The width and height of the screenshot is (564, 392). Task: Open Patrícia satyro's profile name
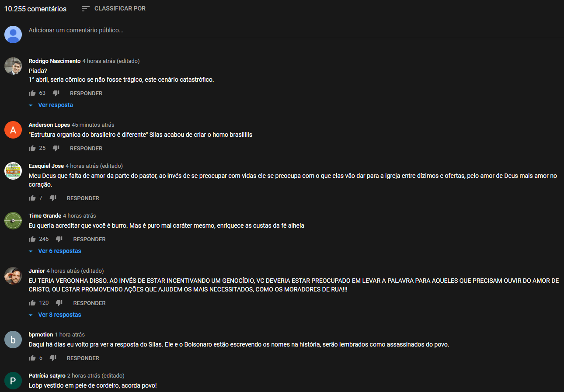[47, 375]
